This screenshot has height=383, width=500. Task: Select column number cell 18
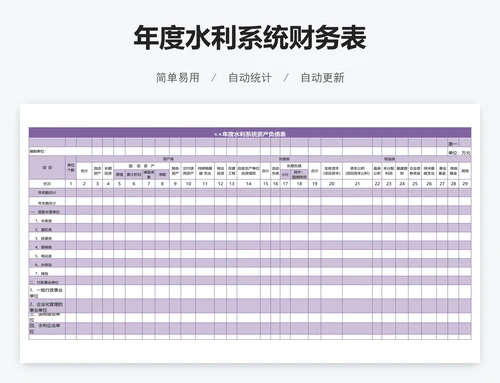299,184
